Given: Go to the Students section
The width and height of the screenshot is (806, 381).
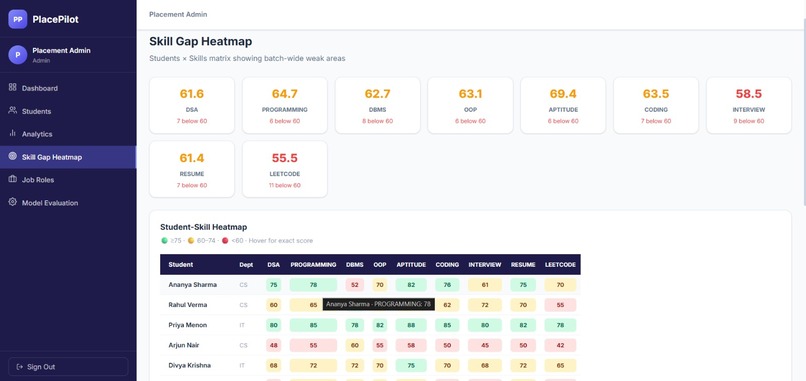Looking at the screenshot, I should 68,111.
